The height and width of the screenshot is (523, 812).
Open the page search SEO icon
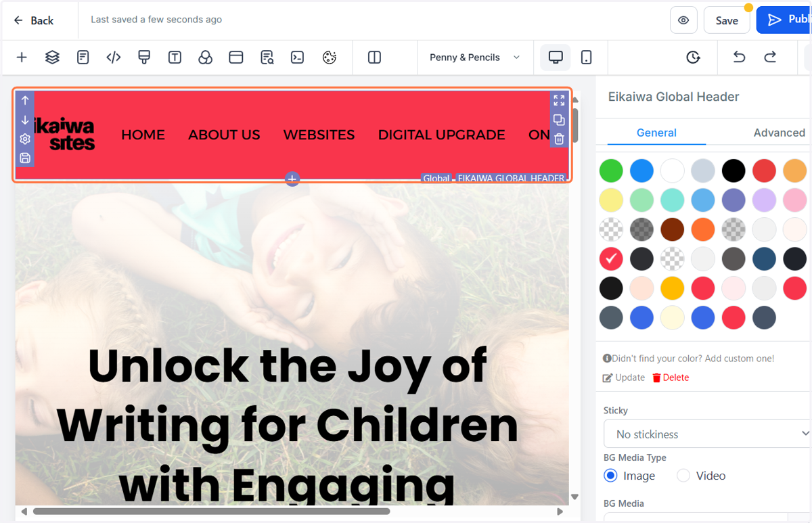[x=267, y=58]
